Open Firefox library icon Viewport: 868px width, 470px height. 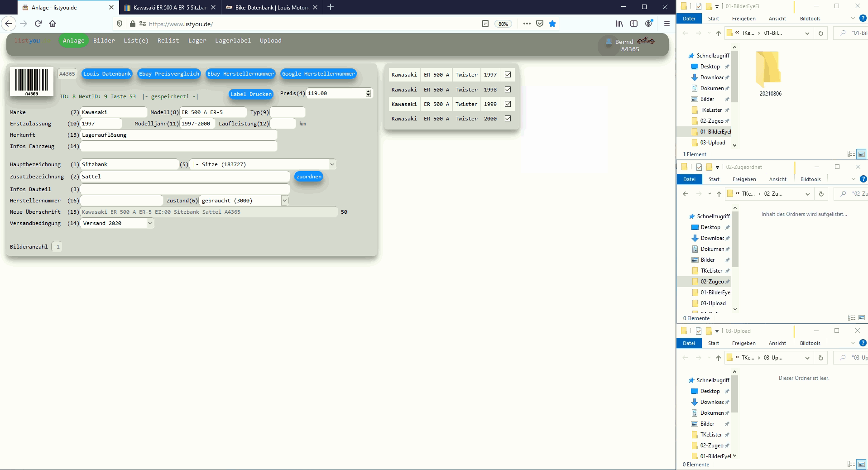[619, 24]
